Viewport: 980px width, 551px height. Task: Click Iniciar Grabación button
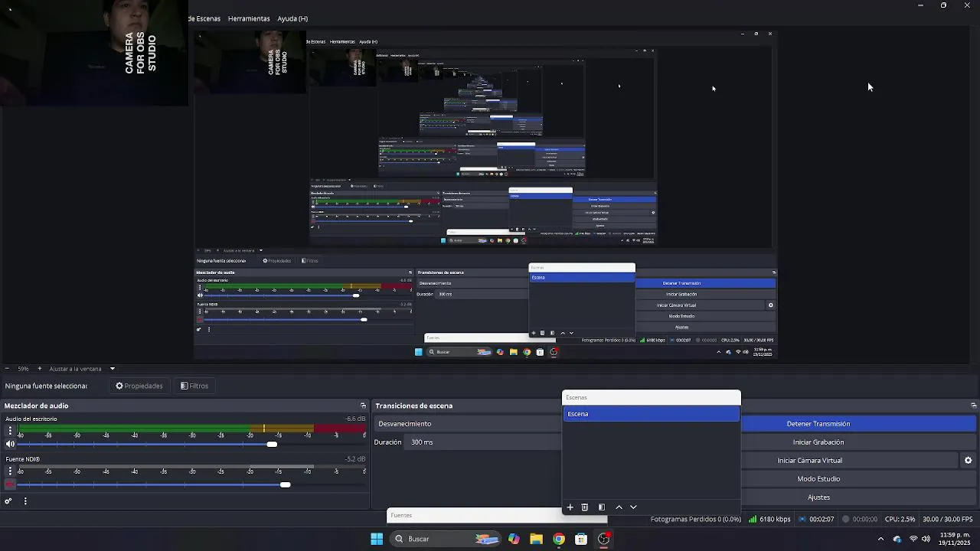818,442
